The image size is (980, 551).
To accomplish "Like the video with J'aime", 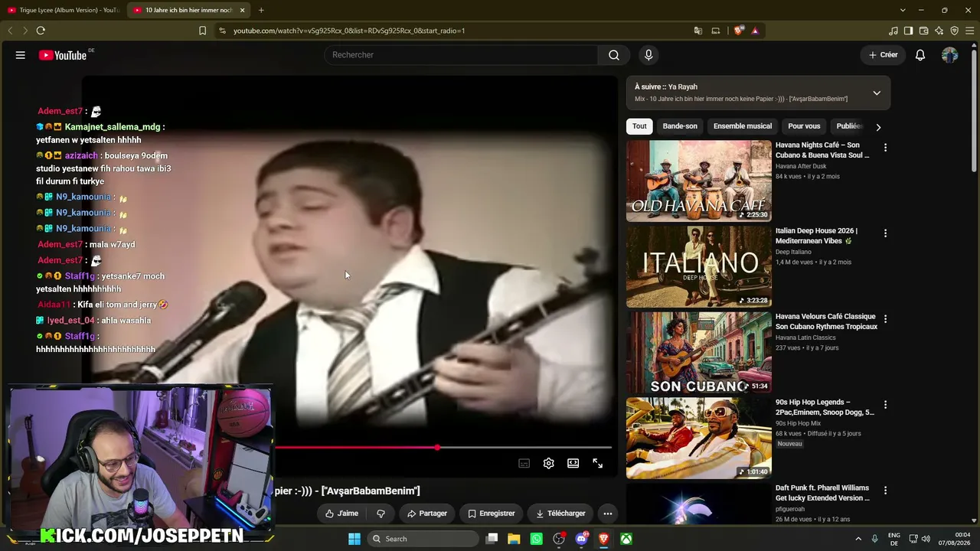I will click(341, 514).
